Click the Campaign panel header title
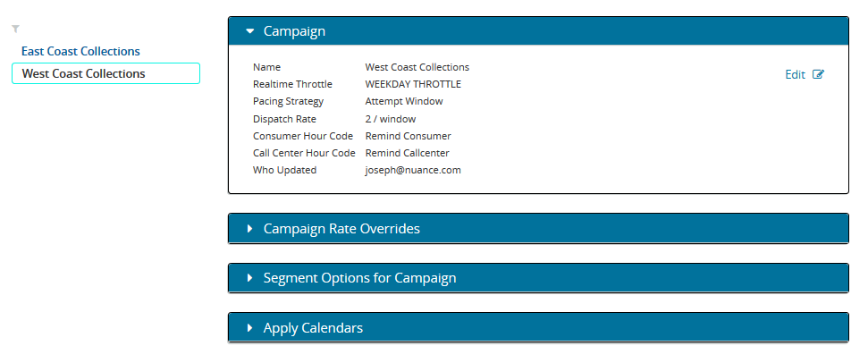This screenshot has width=868, height=363. [x=294, y=31]
